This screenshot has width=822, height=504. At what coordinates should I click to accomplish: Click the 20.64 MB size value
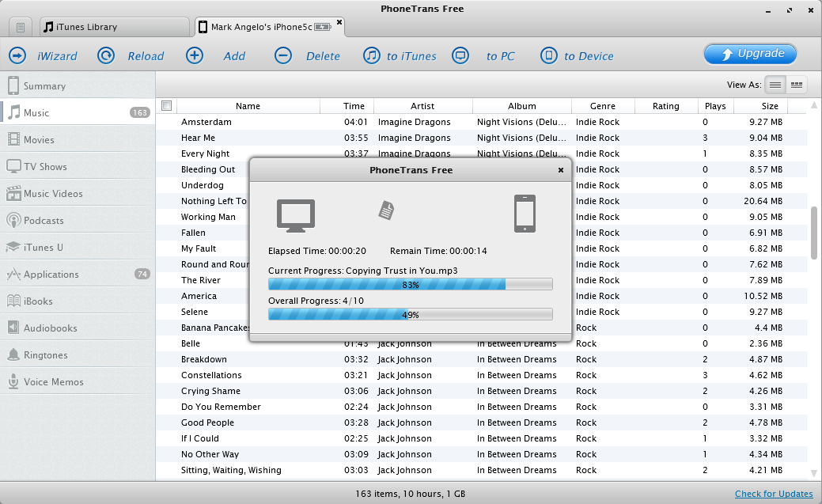[x=763, y=201]
